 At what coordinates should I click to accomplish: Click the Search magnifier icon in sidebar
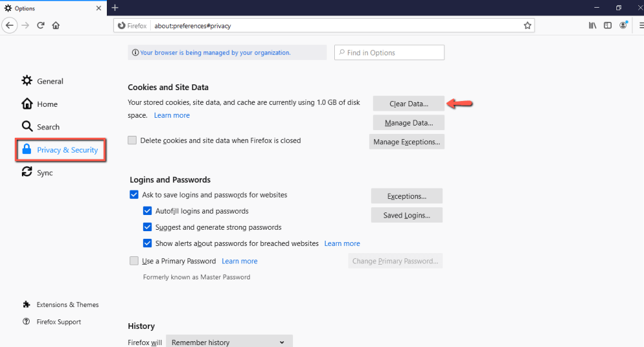[27, 126]
